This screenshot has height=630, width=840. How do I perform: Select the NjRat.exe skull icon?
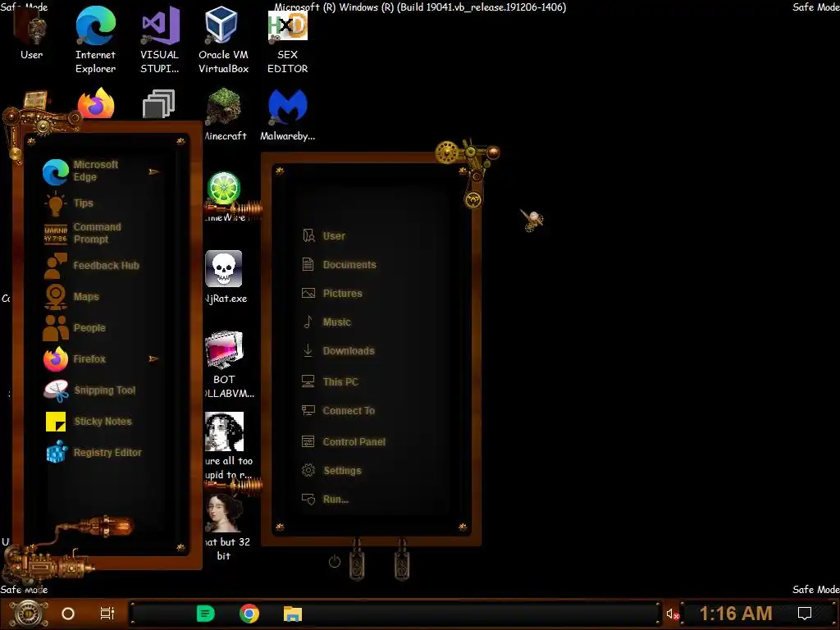pos(224,269)
